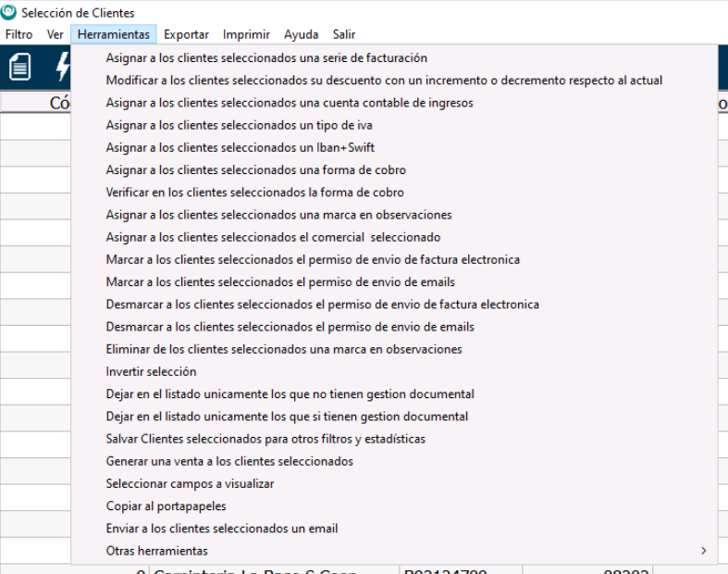The height and width of the screenshot is (574, 728).
Task: Select Copiar al portapapeles
Action: tap(166, 506)
